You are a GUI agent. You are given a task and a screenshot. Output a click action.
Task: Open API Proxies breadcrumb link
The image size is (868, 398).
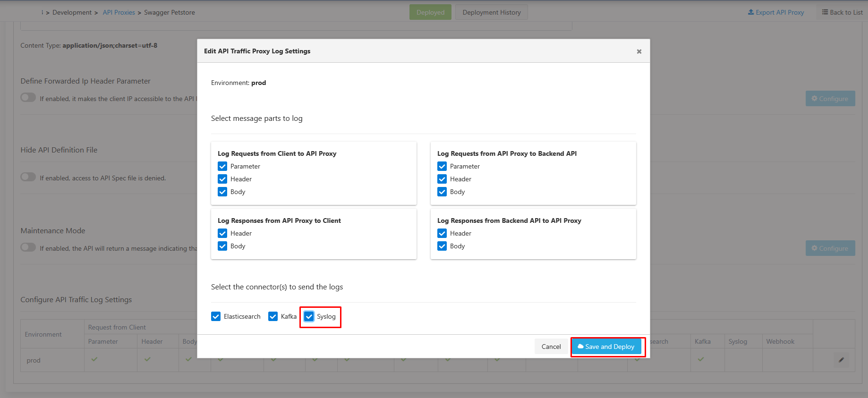pyautogui.click(x=119, y=12)
